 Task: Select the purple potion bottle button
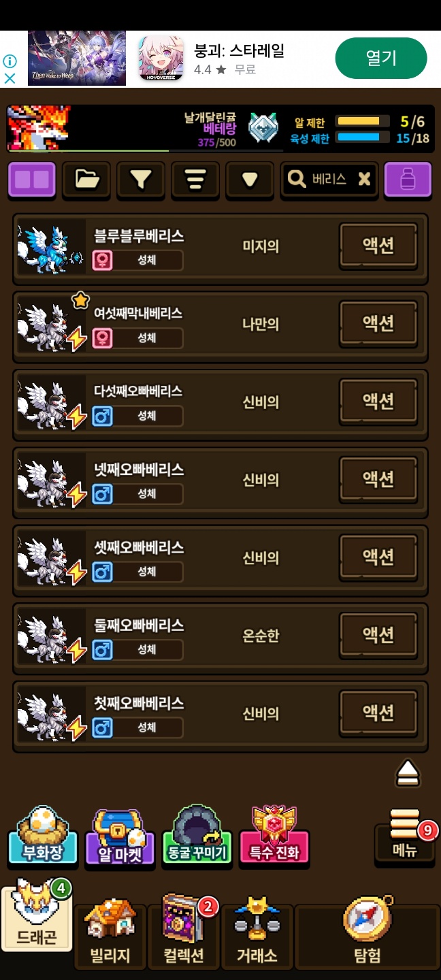408,180
